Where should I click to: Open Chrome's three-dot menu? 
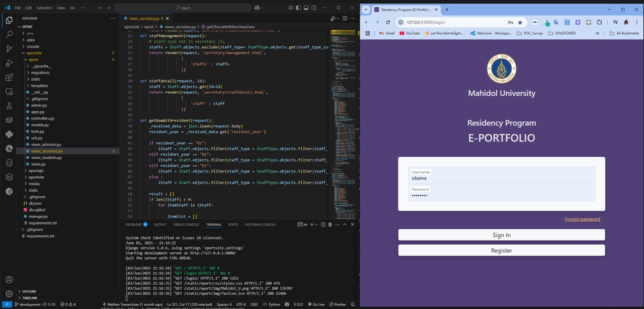[x=637, y=22]
